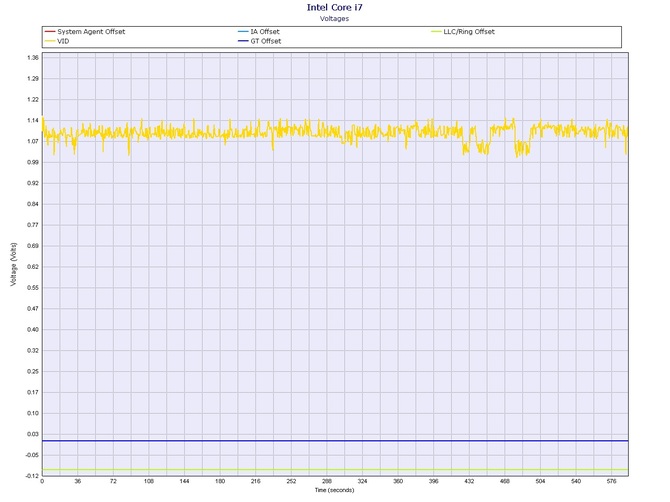Click the 0.77 voltage axis tick label
This screenshot has height=502, width=670.
point(33,225)
